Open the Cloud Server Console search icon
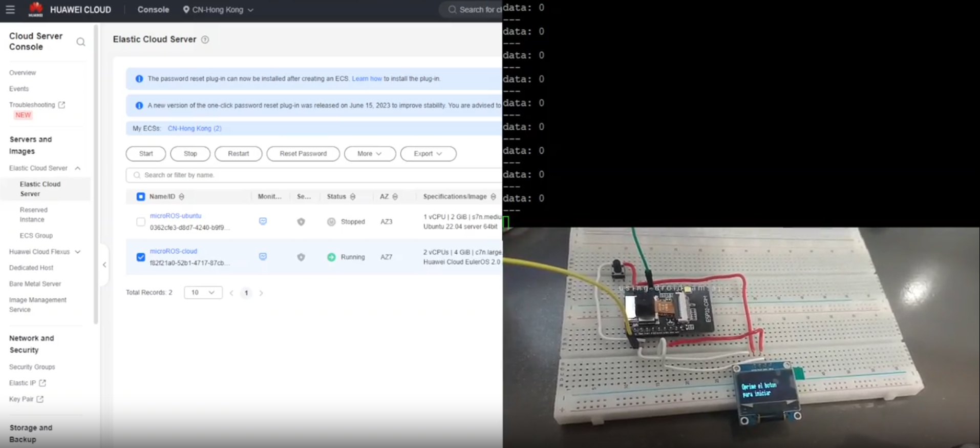The width and height of the screenshot is (980, 448). click(81, 42)
